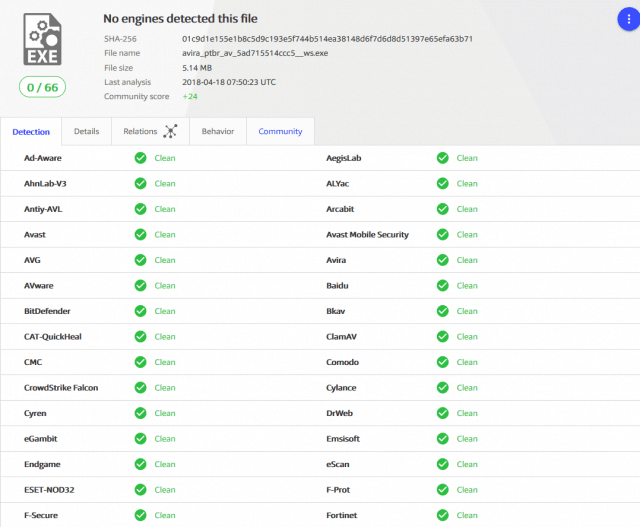Image resolution: width=640 pixels, height=527 pixels.
Task: Click the green check icon for Arcabit
Action: 442,209
